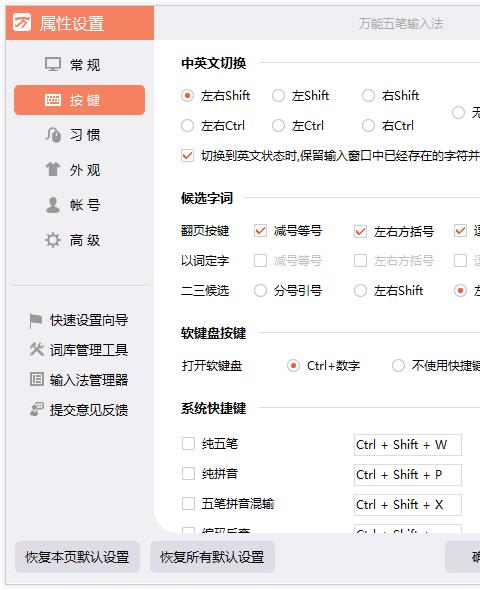The image size is (480, 590).
Task: Click the 打开软键盘 label
Action: (212, 365)
